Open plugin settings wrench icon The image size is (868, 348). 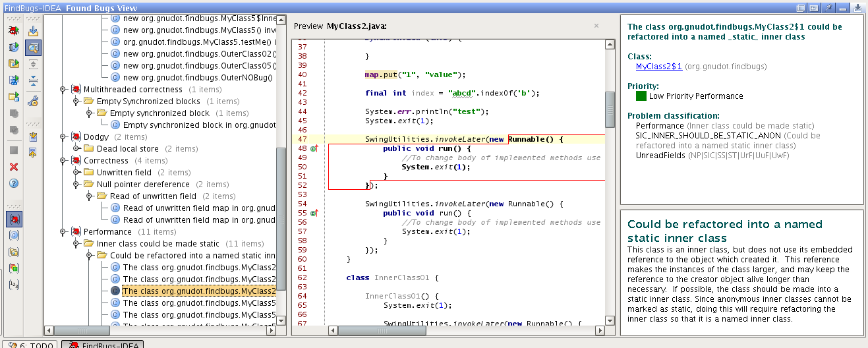[33, 100]
